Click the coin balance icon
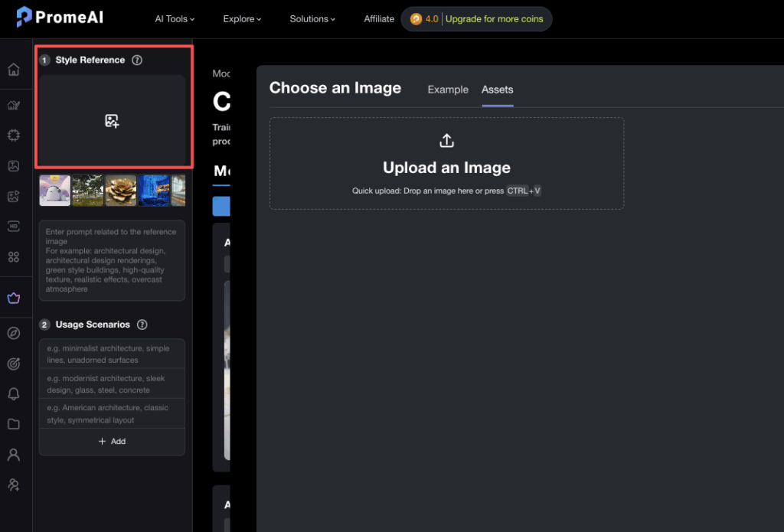The width and height of the screenshot is (784, 532). [x=416, y=19]
